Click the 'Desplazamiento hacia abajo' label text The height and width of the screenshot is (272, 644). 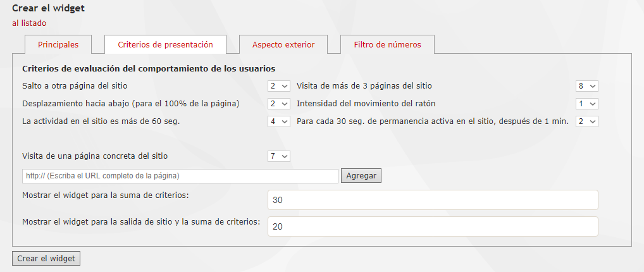coord(131,104)
